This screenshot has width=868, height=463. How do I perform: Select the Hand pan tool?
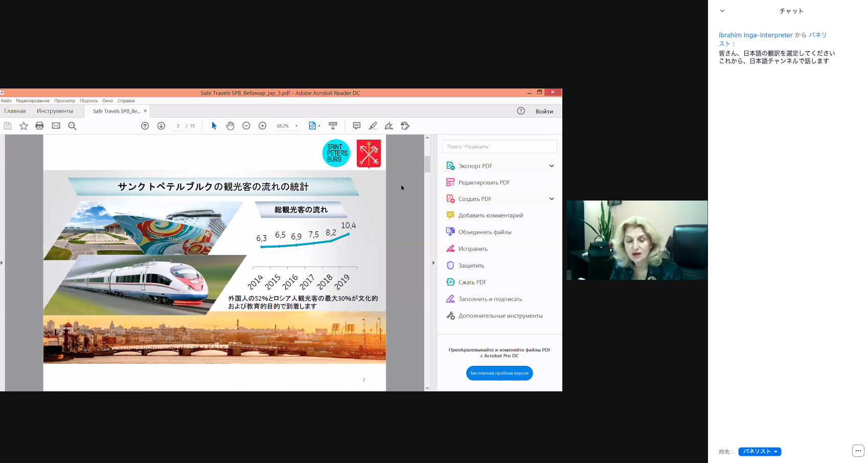coord(230,126)
